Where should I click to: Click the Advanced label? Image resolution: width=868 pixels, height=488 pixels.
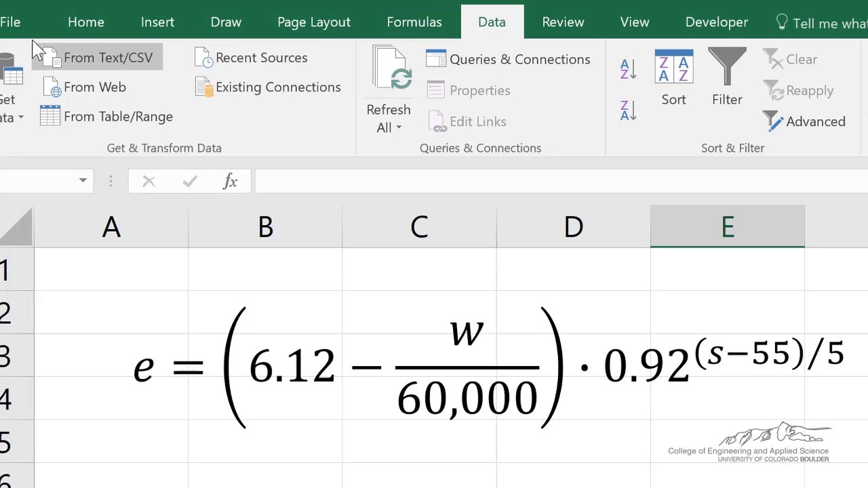point(816,121)
